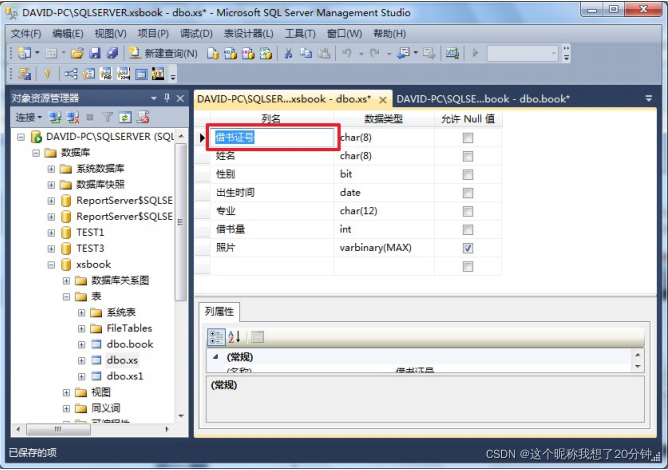Click the Manage Fulltext Index icon
The height and width of the screenshot is (470, 668).
tap(106, 74)
